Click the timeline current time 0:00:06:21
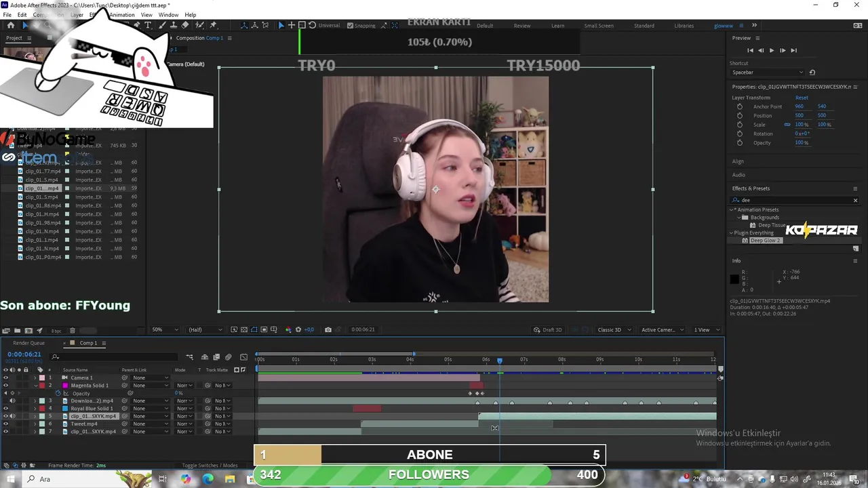 pos(24,354)
